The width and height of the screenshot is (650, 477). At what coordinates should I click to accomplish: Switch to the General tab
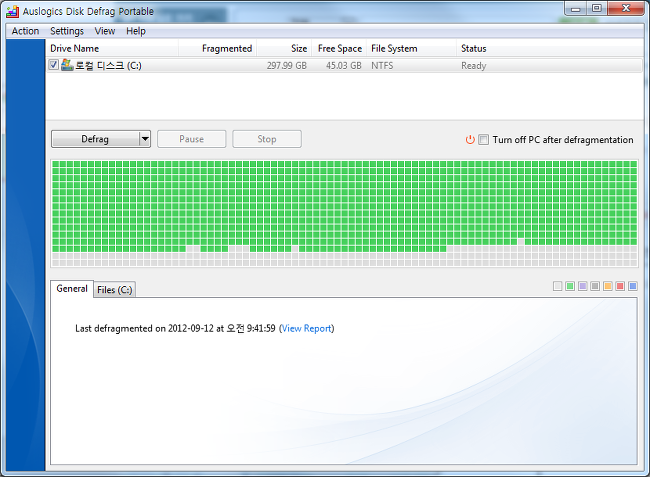72,288
